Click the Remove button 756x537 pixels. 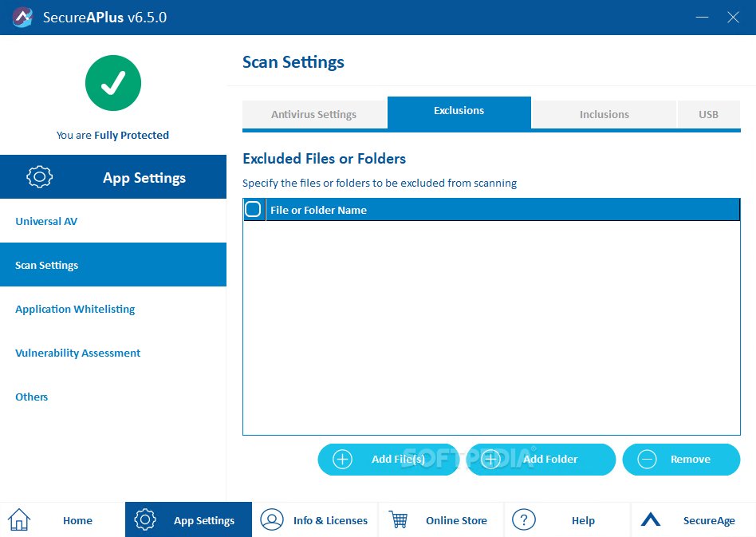click(681, 460)
